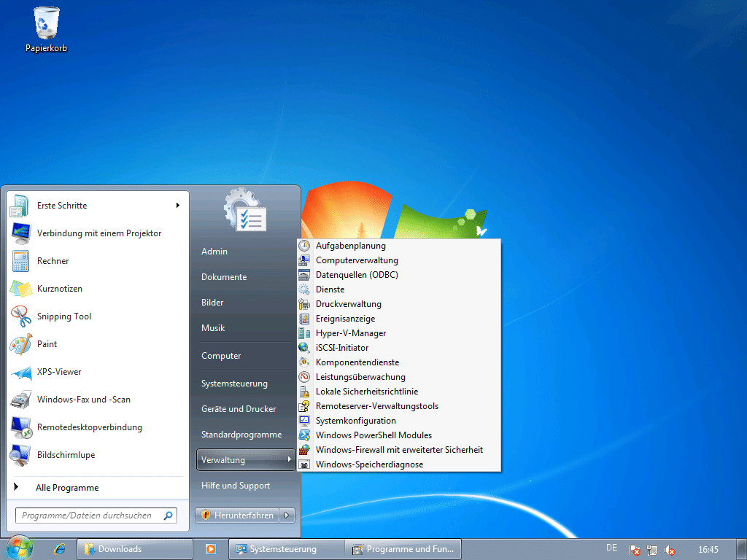Click the Windows-Firewall brick wall icon
Image resolution: width=747 pixels, height=560 pixels.
pos(304,449)
